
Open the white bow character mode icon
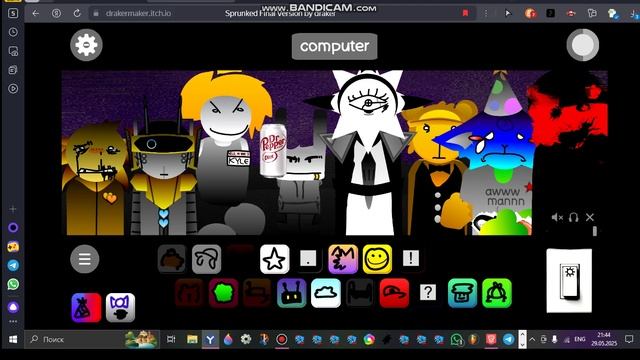tap(120, 307)
